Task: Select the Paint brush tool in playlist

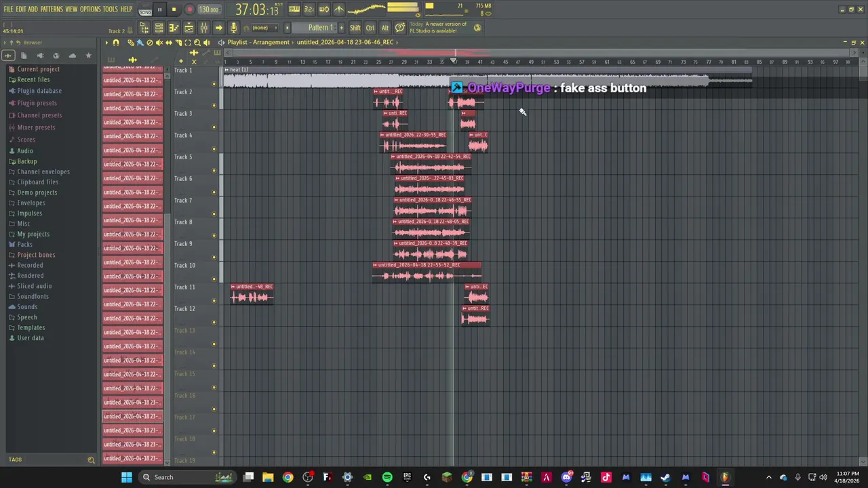Action: [140, 42]
